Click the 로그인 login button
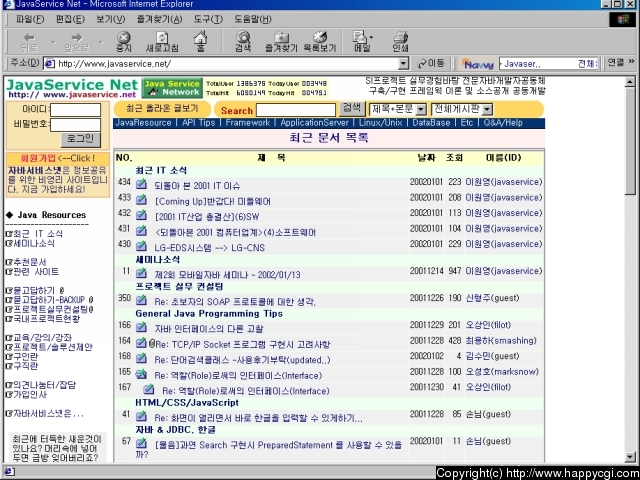The width and height of the screenshot is (640, 480). coord(80,140)
